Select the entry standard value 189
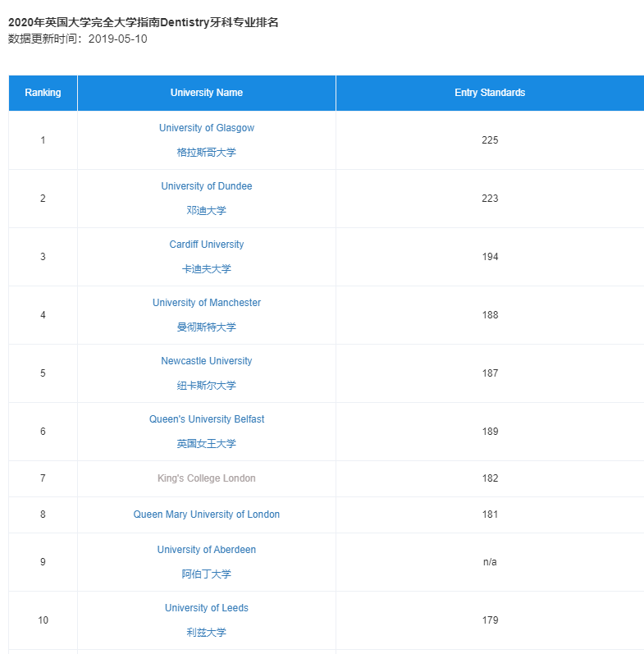644x654 pixels. (x=490, y=432)
